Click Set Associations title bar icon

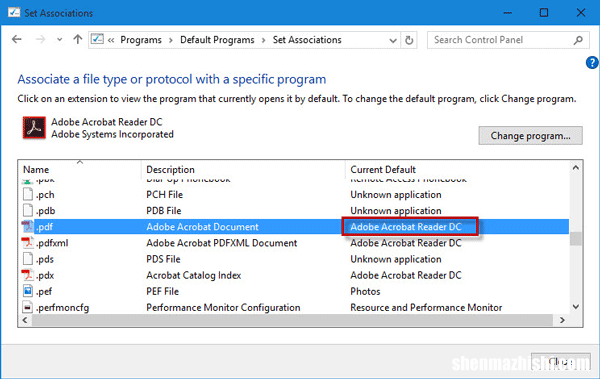coord(14,12)
